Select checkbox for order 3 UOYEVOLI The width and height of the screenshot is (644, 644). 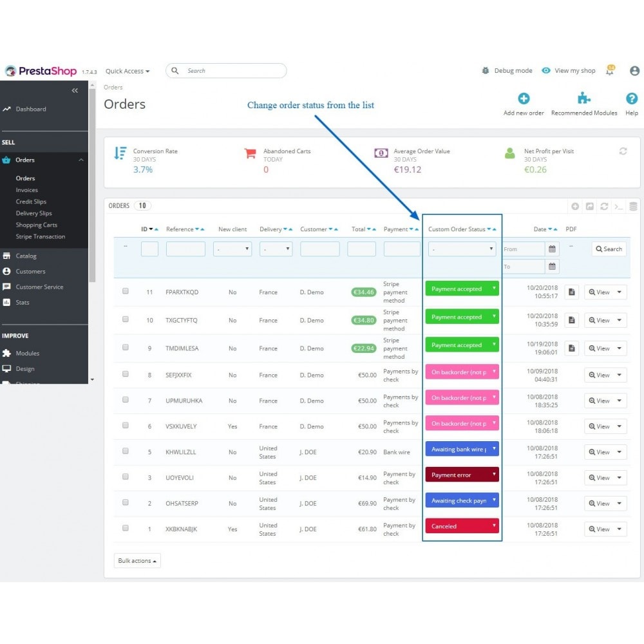[126, 477]
